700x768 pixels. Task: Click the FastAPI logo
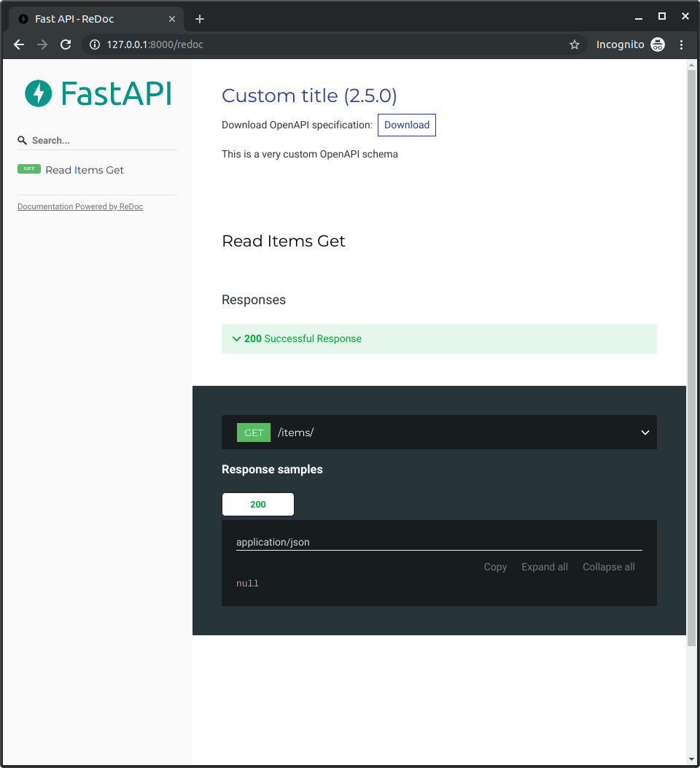(x=98, y=93)
